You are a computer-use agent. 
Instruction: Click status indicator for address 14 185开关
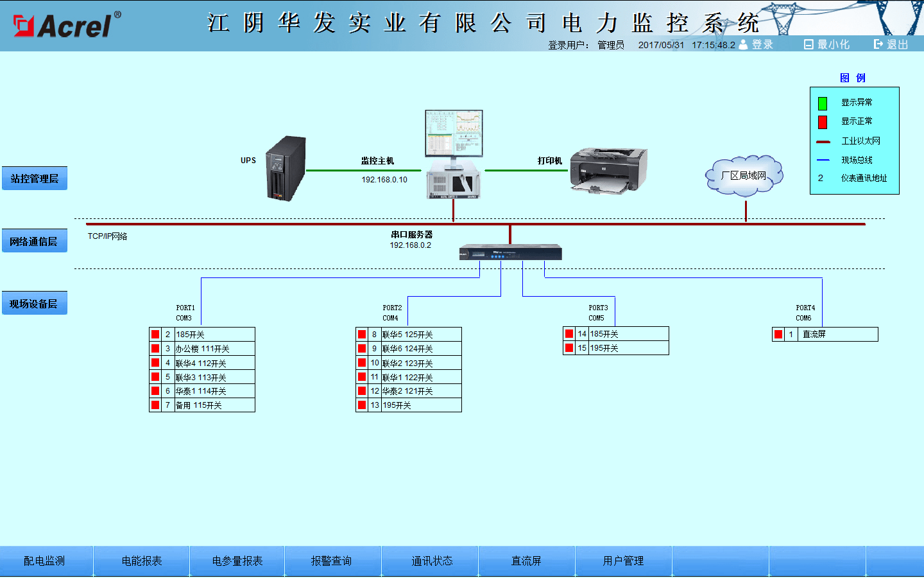[x=569, y=334]
